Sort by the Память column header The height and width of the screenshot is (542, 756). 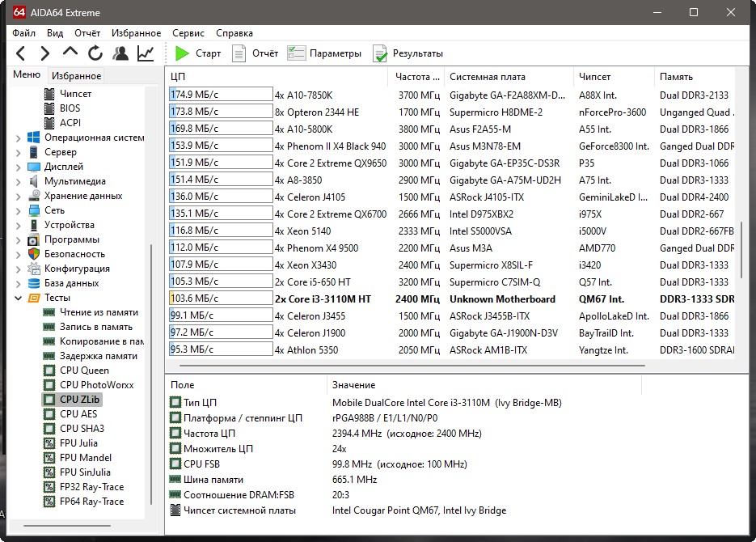click(x=695, y=77)
